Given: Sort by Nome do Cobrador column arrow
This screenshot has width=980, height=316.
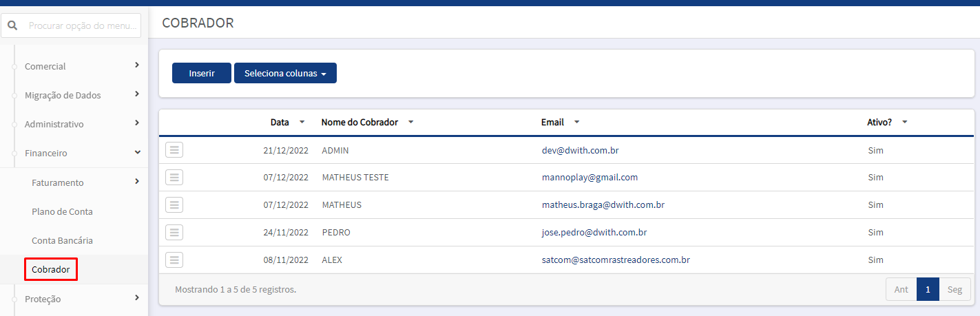Looking at the screenshot, I should coord(410,122).
